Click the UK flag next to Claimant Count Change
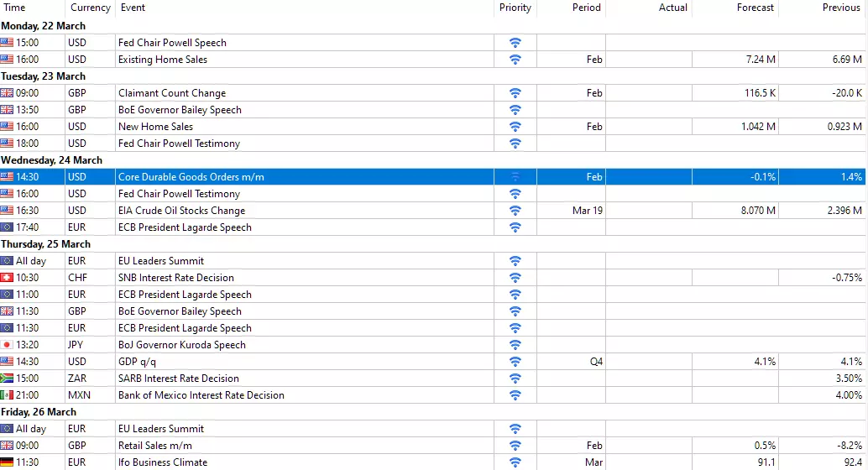The image size is (868, 470). [x=7, y=93]
